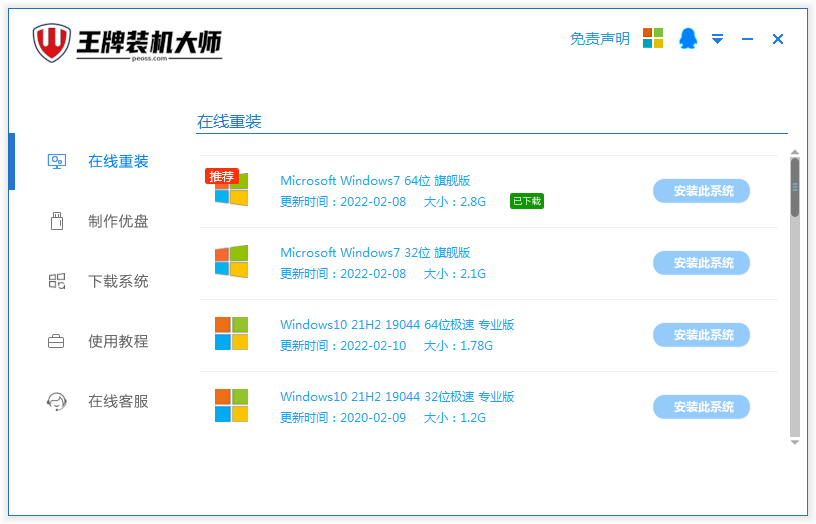This screenshot has width=816, height=524.
Task: Click the Windows7 32位 system logo
Action: coord(232,261)
